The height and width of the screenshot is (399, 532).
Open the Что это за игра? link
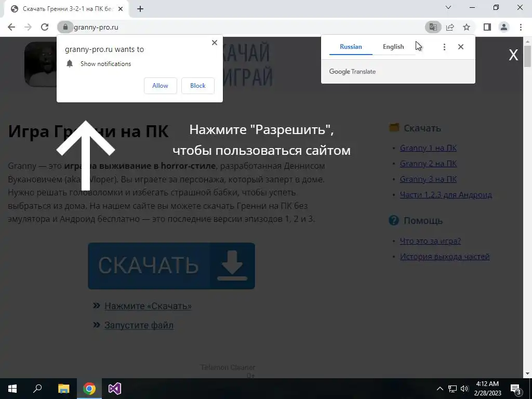tap(430, 241)
